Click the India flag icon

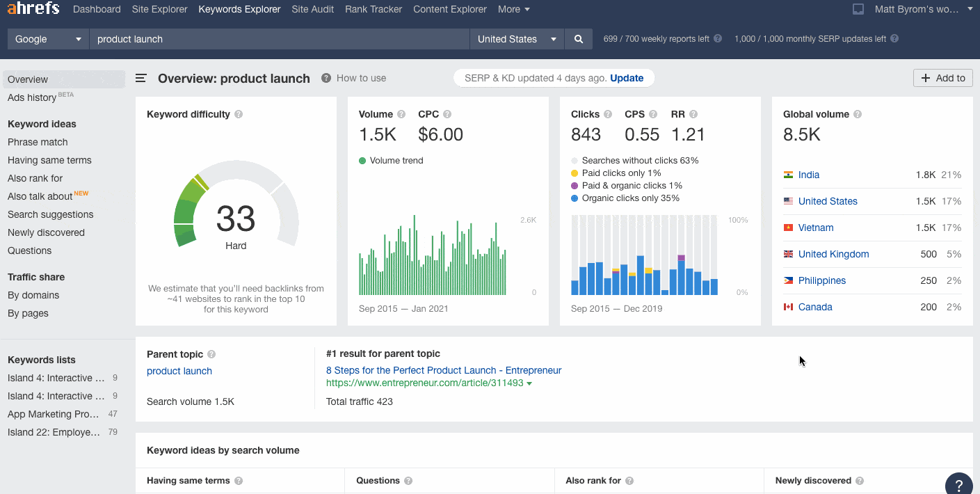coord(788,175)
